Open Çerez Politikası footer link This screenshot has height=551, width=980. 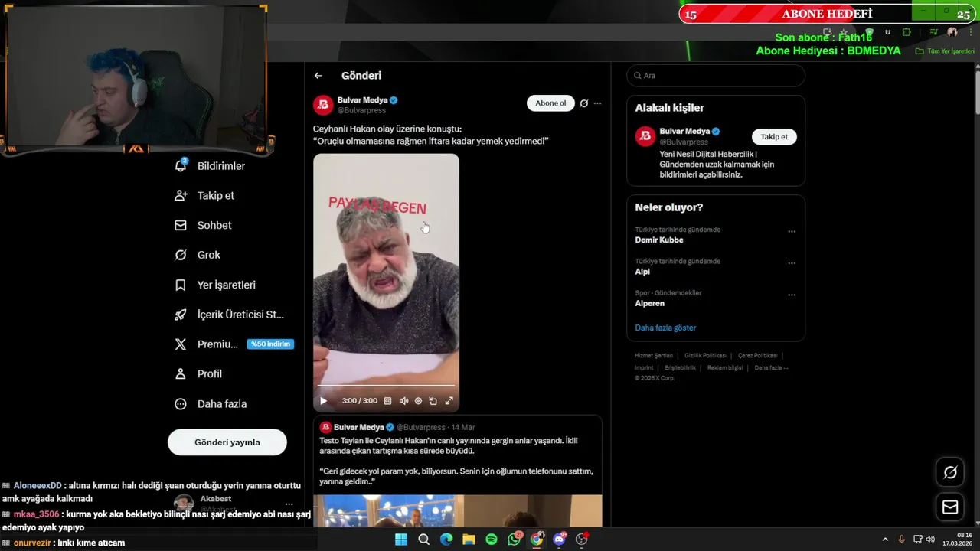click(758, 356)
